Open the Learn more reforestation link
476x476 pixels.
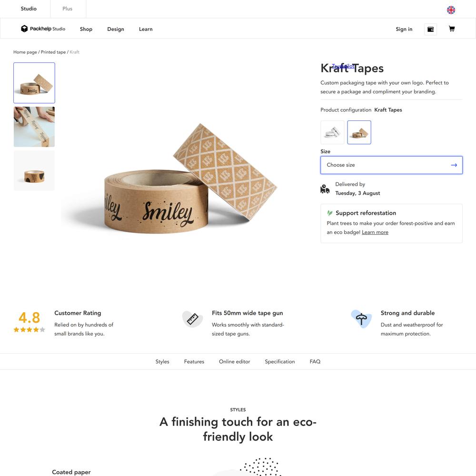click(x=375, y=232)
